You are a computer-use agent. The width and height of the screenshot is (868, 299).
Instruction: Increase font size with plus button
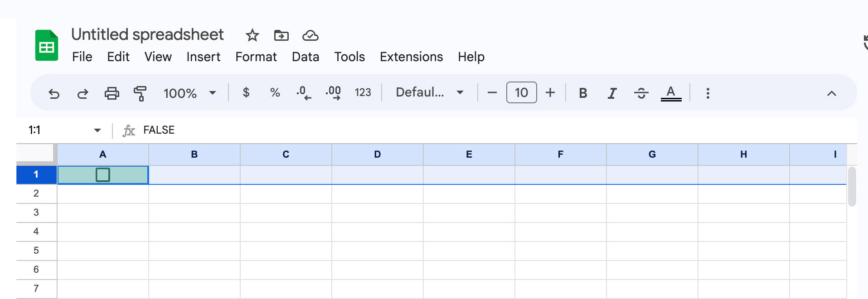click(550, 93)
